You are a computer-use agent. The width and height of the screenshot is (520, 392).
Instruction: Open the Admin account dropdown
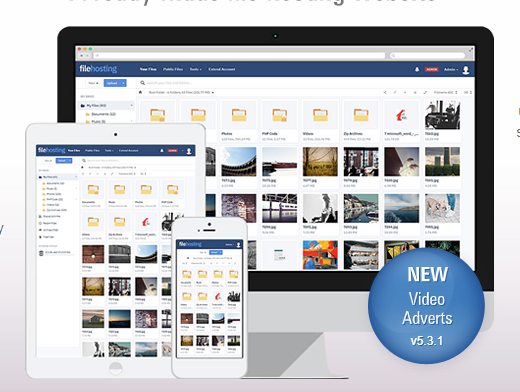(451, 69)
